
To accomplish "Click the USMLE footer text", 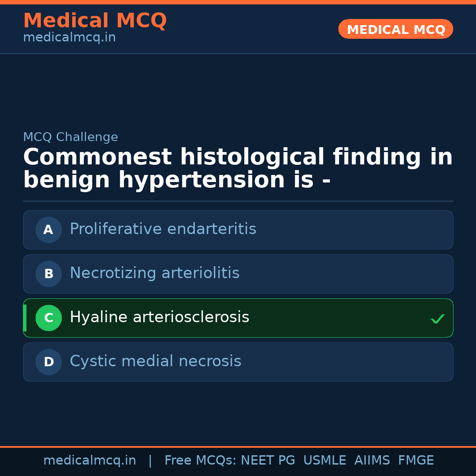I will pyautogui.click(x=324, y=461).
